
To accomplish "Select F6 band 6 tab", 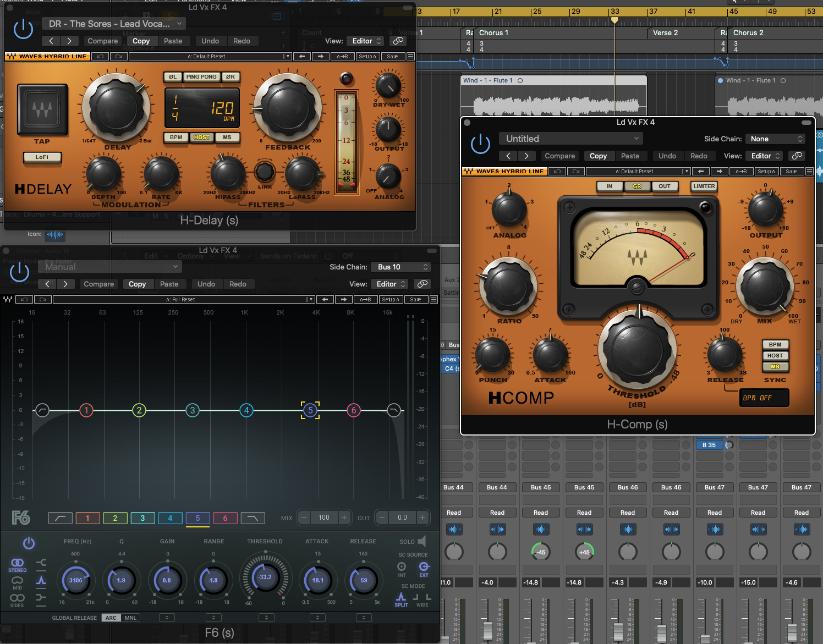I will (x=225, y=518).
